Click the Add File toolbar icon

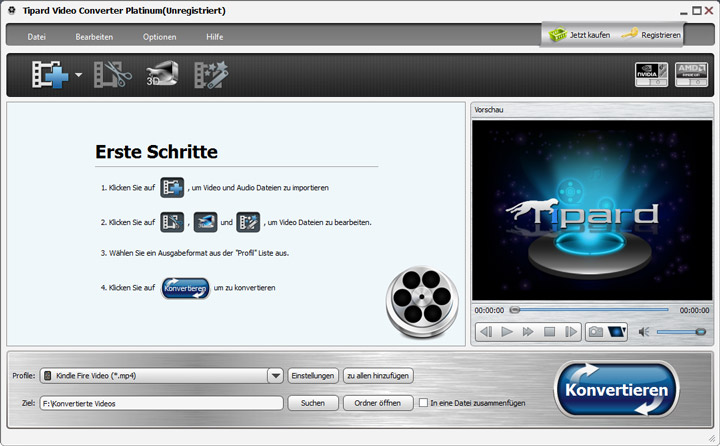[50, 74]
